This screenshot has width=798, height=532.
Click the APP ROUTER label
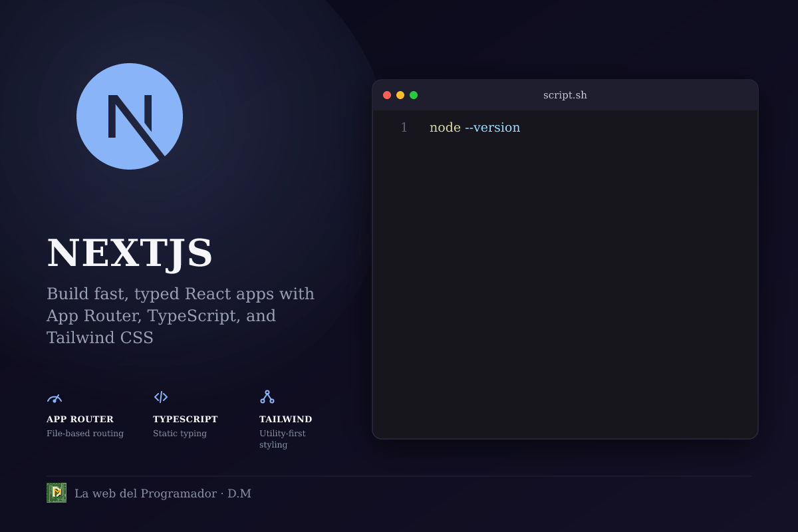[x=80, y=420]
